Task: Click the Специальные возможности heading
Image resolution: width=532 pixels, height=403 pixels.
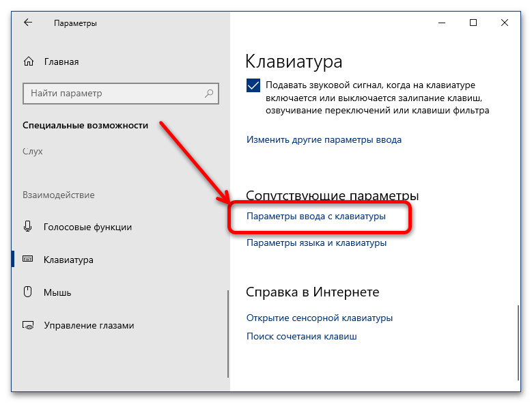Action: (x=85, y=125)
